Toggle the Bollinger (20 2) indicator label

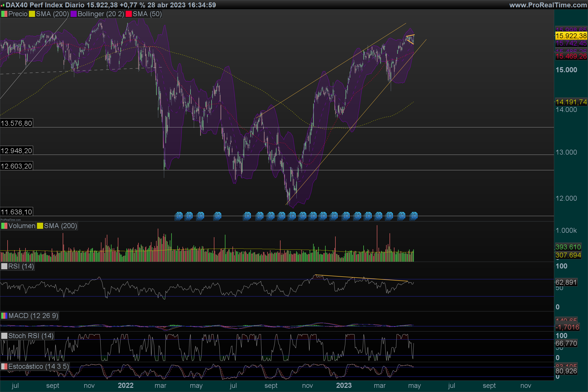(100, 14)
